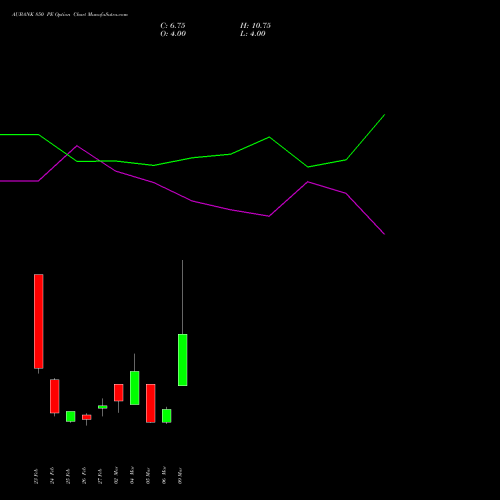Select the thin green 27 Feb candle

pos(103,407)
